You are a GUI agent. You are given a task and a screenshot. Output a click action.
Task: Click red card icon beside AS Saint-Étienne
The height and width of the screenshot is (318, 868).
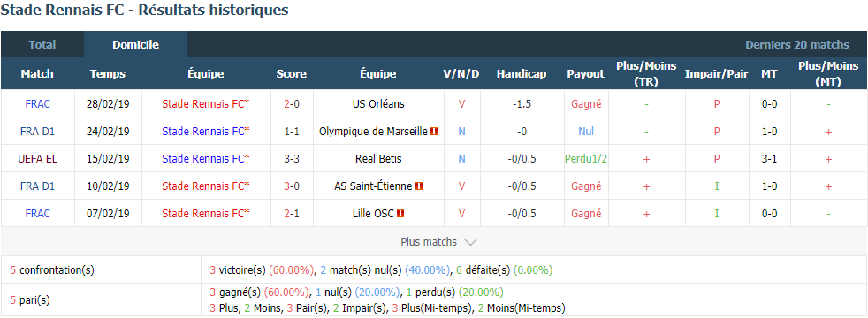[x=419, y=186]
